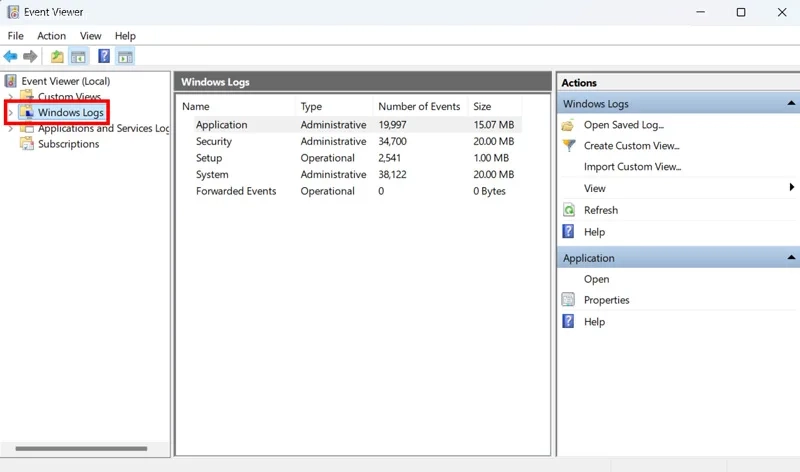Select the Application log row

pyautogui.click(x=351, y=125)
